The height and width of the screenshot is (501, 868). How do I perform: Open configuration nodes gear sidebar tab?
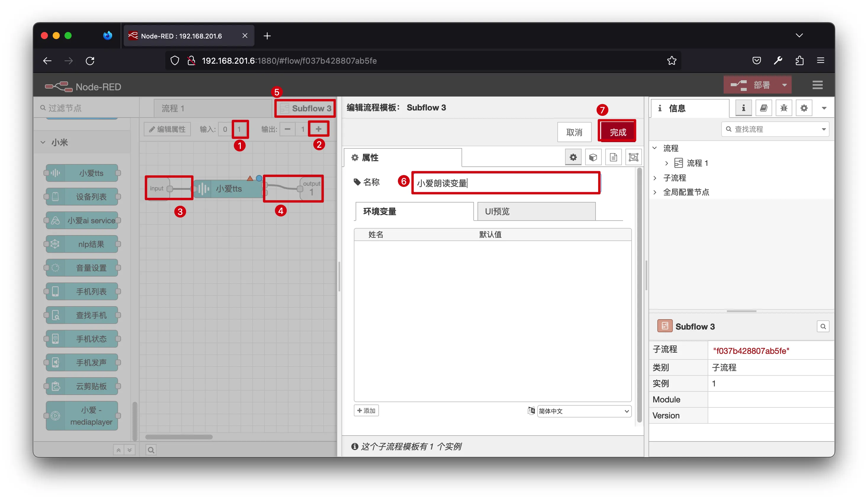(x=804, y=108)
